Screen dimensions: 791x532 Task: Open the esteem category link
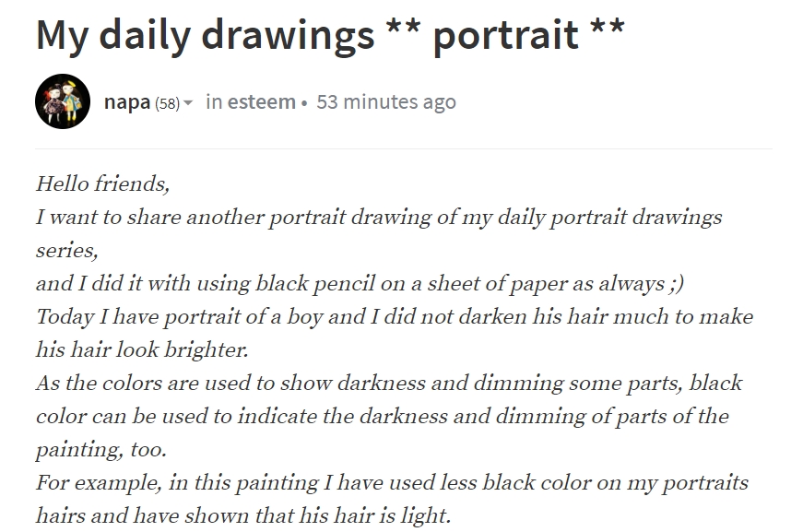click(x=262, y=101)
